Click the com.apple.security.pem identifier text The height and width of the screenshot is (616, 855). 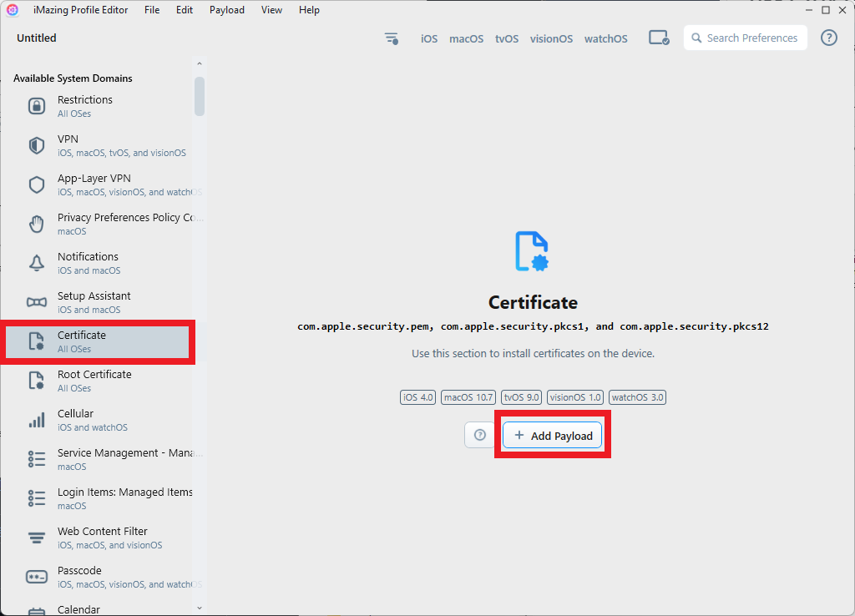[x=364, y=326]
